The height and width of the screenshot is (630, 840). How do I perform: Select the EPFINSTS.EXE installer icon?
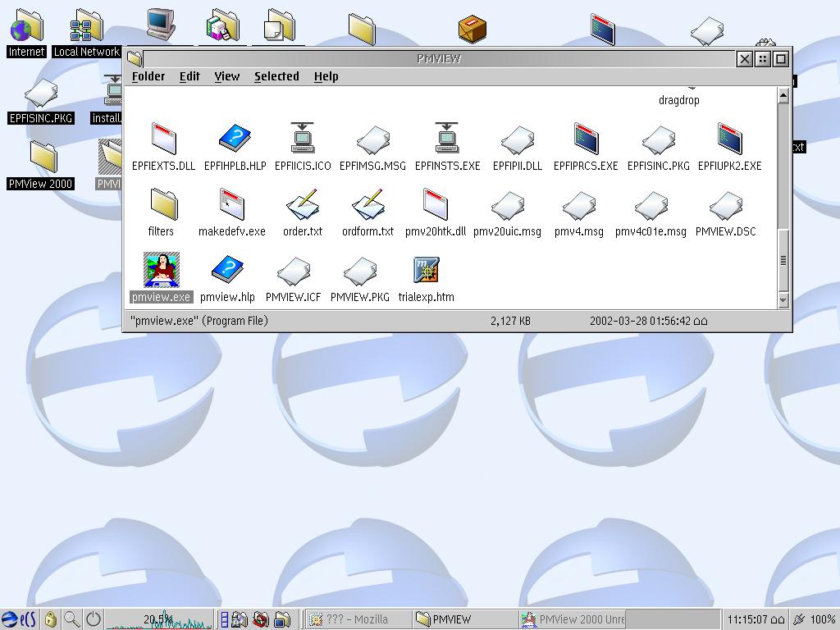coord(447,139)
